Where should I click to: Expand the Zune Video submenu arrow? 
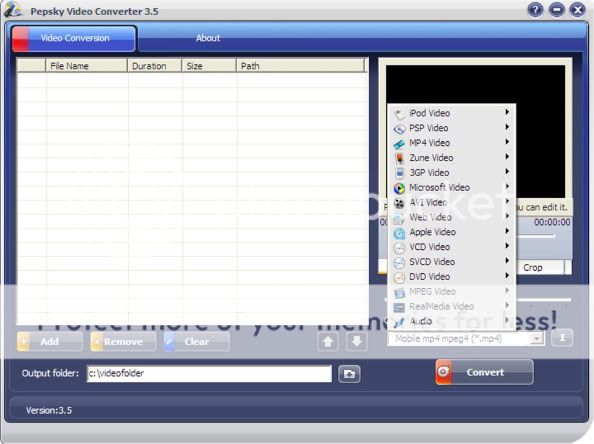coord(507,156)
